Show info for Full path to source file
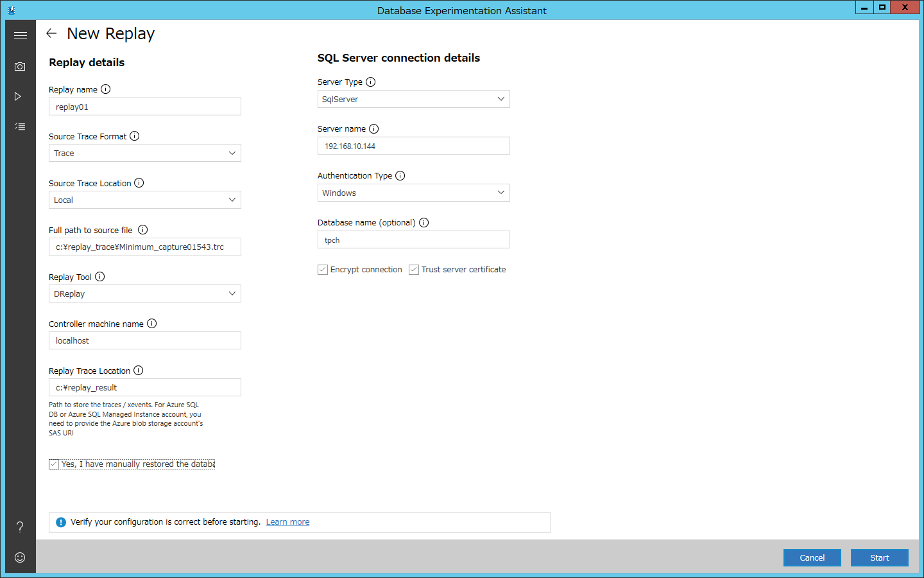Image resolution: width=924 pixels, height=578 pixels. pos(143,230)
